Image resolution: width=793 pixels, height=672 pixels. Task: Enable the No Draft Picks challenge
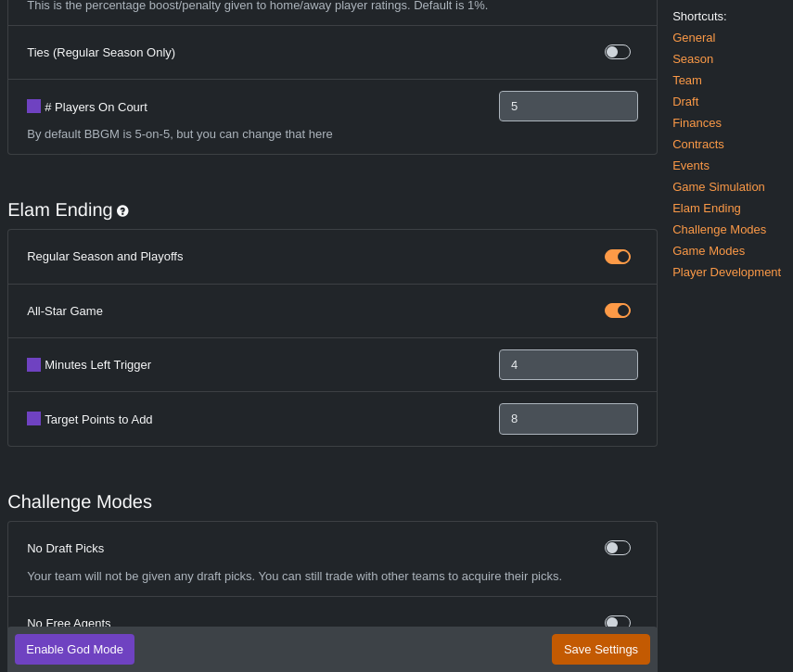[x=618, y=548]
